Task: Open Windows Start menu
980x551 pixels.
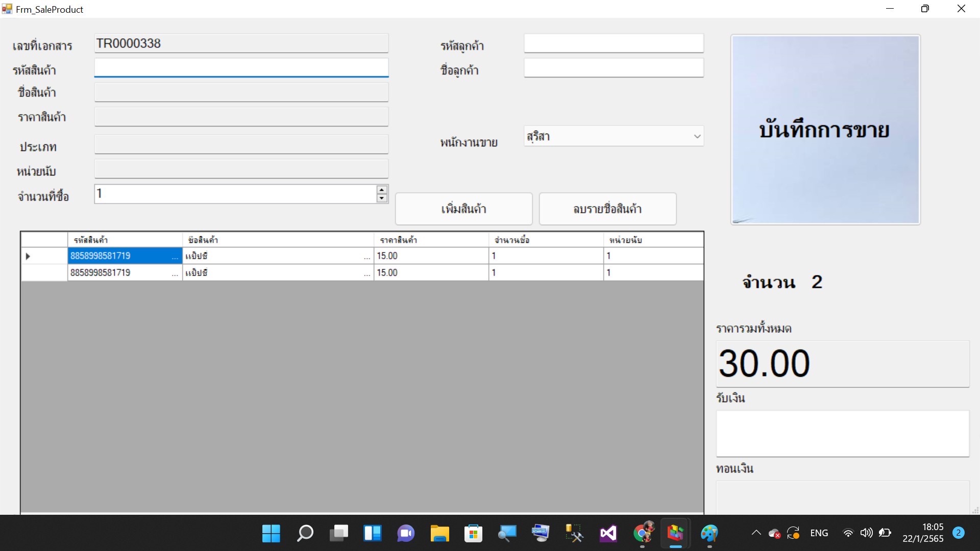Action: pyautogui.click(x=271, y=534)
